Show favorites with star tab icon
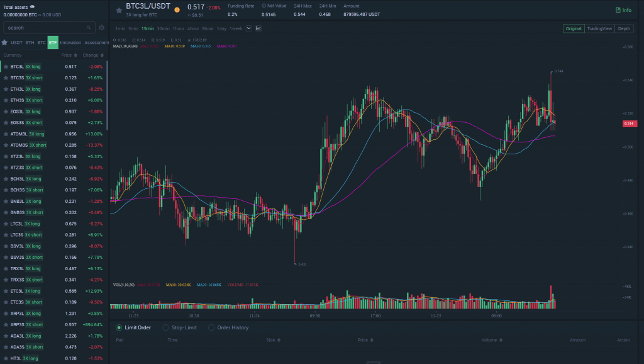Screen dimensions: 644x364 4,43
